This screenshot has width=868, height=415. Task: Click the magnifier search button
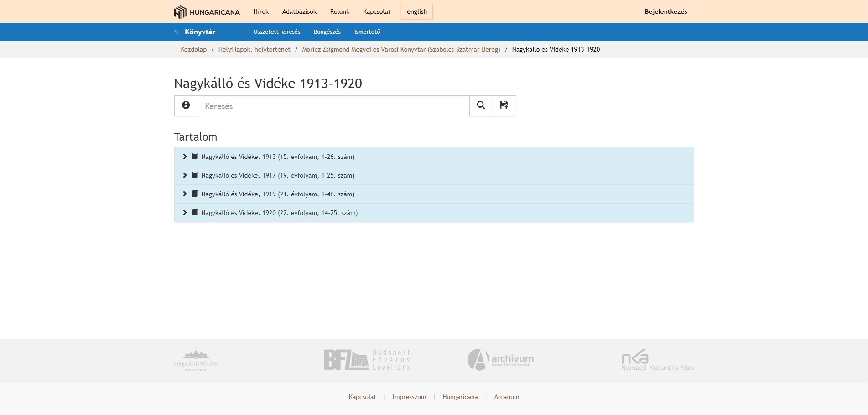481,106
